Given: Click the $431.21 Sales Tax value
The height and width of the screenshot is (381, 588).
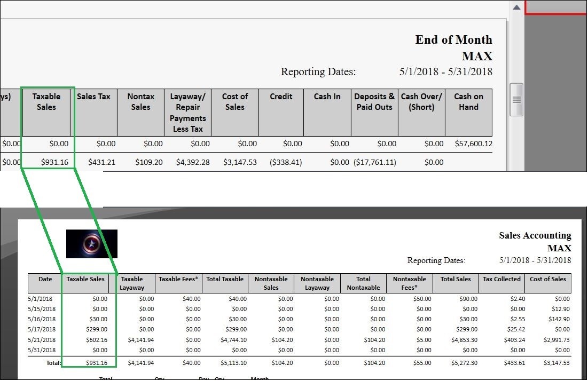Looking at the screenshot, I should click(101, 162).
